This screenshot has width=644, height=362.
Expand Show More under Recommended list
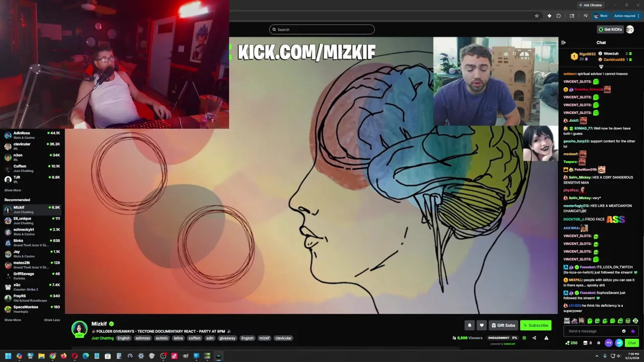coord(13,320)
